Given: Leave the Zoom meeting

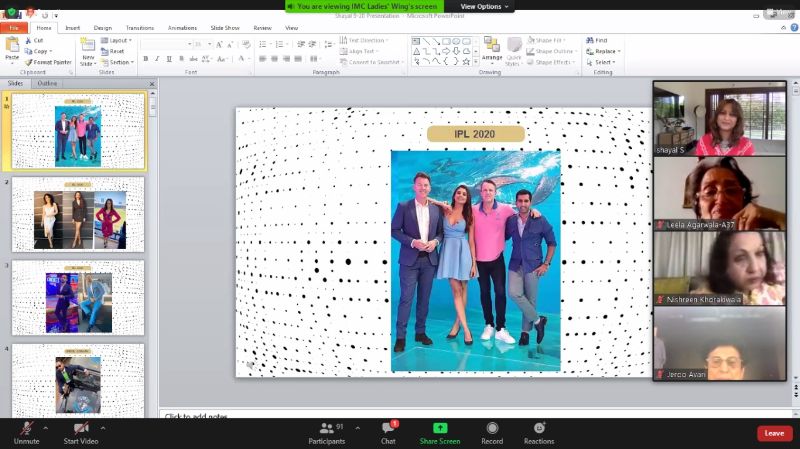Looking at the screenshot, I should tap(774, 433).
